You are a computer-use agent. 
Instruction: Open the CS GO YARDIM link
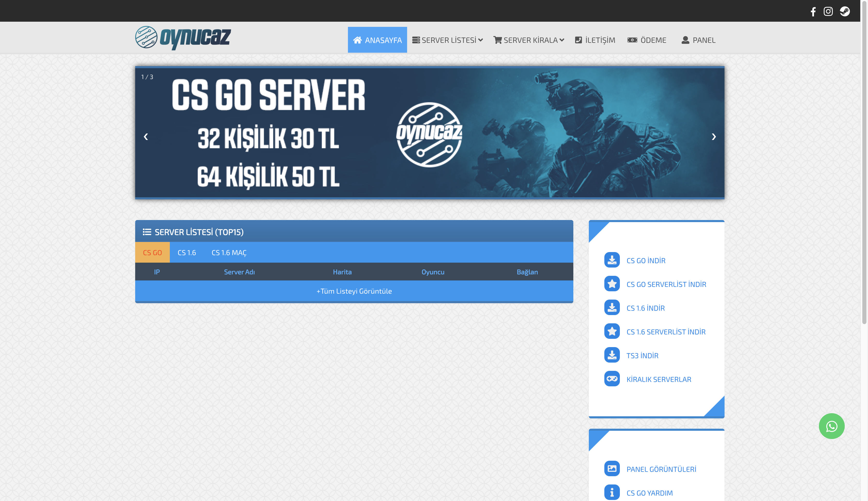click(x=649, y=493)
